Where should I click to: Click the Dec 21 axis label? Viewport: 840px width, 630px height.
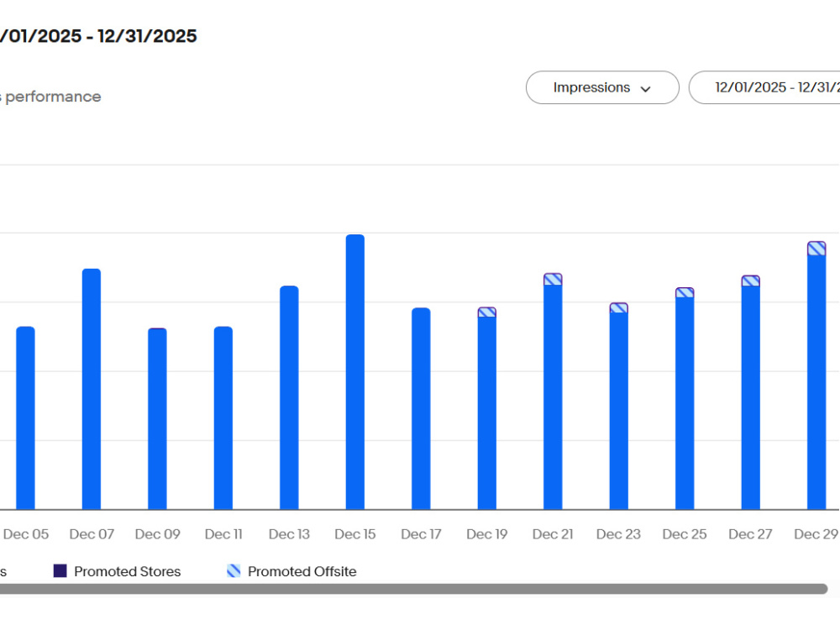(553, 534)
